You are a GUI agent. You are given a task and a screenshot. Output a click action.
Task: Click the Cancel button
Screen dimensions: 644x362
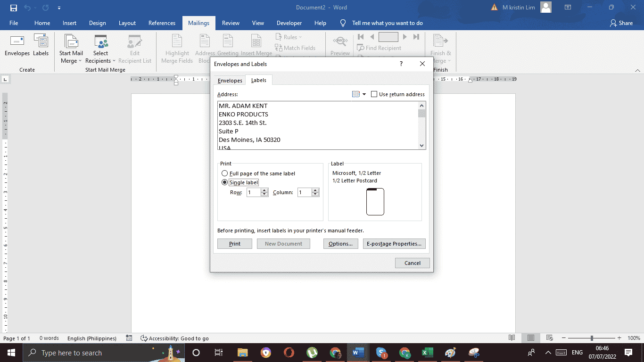pyautogui.click(x=413, y=263)
